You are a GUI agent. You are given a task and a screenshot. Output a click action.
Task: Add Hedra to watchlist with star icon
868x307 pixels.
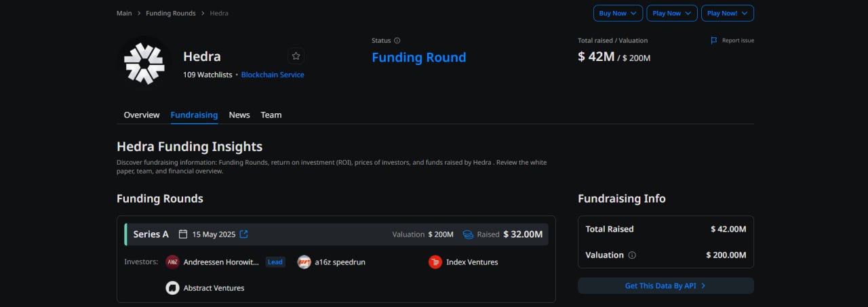point(296,56)
